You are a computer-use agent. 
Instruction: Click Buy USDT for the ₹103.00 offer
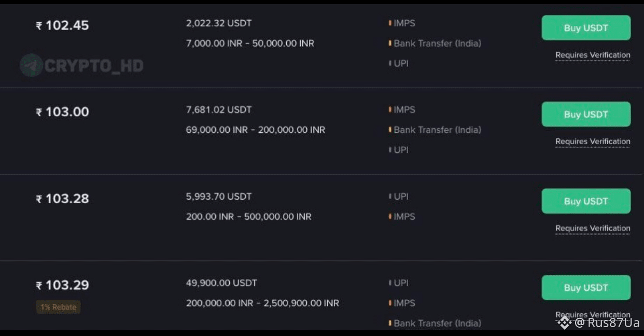(586, 115)
